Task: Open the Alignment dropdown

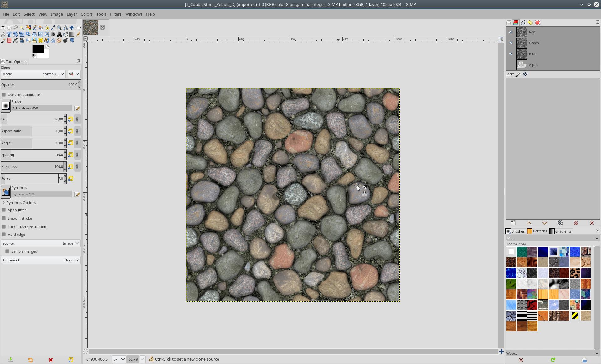Action: point(41,260)
